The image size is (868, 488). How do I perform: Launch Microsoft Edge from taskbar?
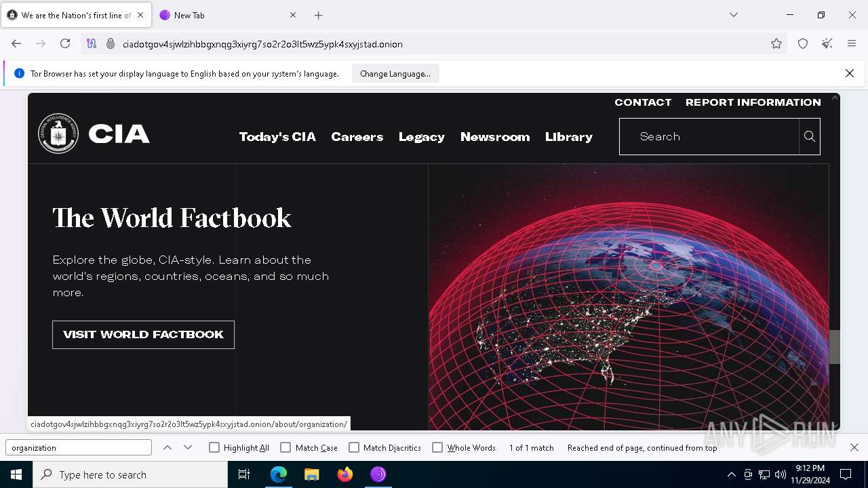(x=279, y=474)
